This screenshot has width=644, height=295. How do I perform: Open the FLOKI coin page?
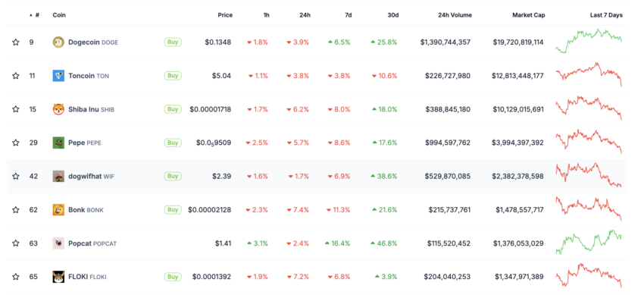(87, 277)
